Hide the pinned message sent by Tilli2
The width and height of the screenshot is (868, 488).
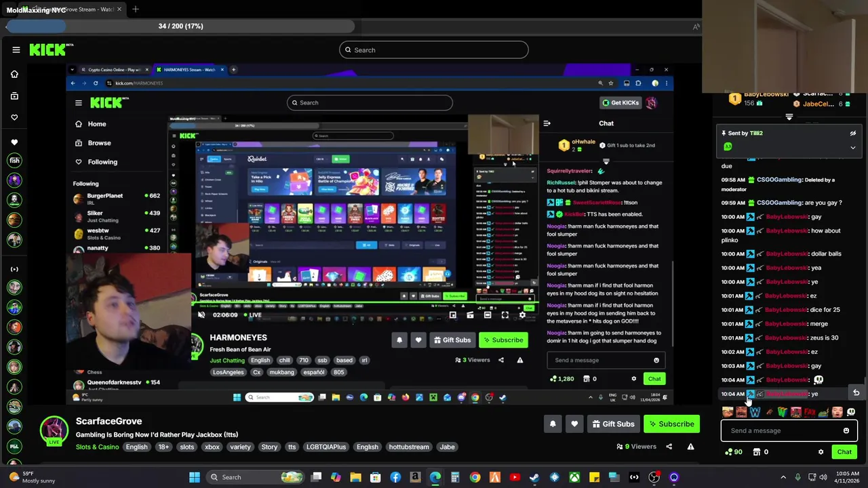point(853,134)
